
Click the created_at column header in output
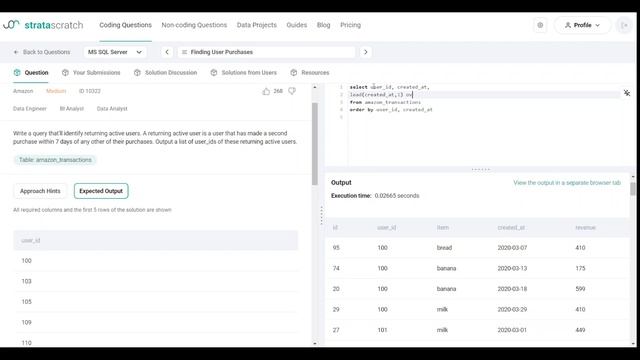(511, 227)
